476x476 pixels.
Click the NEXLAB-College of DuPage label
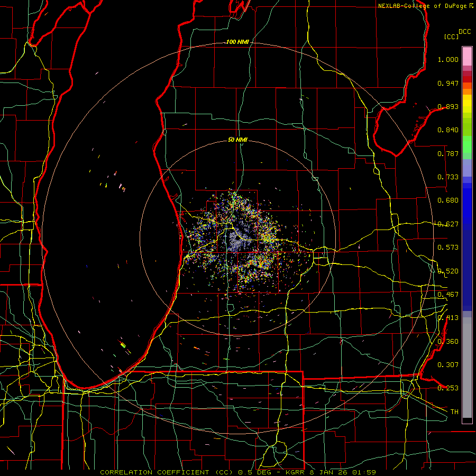click(x=422, y=6)
